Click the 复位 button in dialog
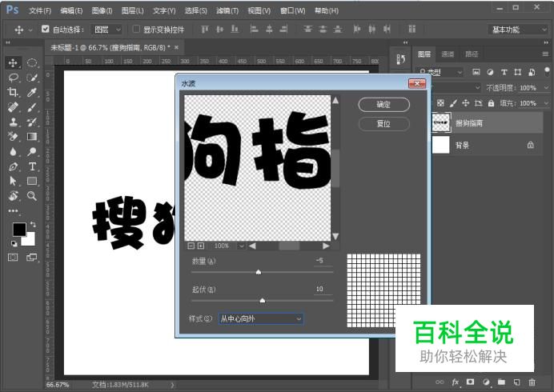The height and width of the screenshot is (392, 554). (x=384, y=124)
